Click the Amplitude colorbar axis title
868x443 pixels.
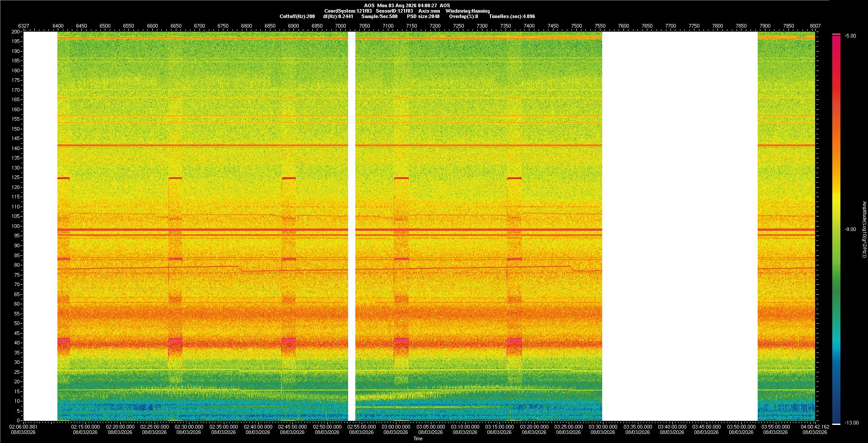pos(864,230)
